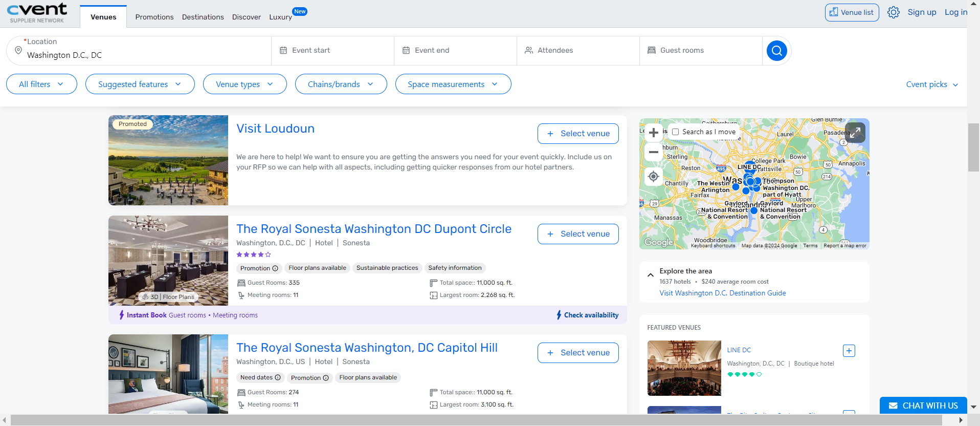Screen dimensions: 980x426
Task: Open Dupont Circle meeting room thumbnail
Action: click(x=168, y=261)
